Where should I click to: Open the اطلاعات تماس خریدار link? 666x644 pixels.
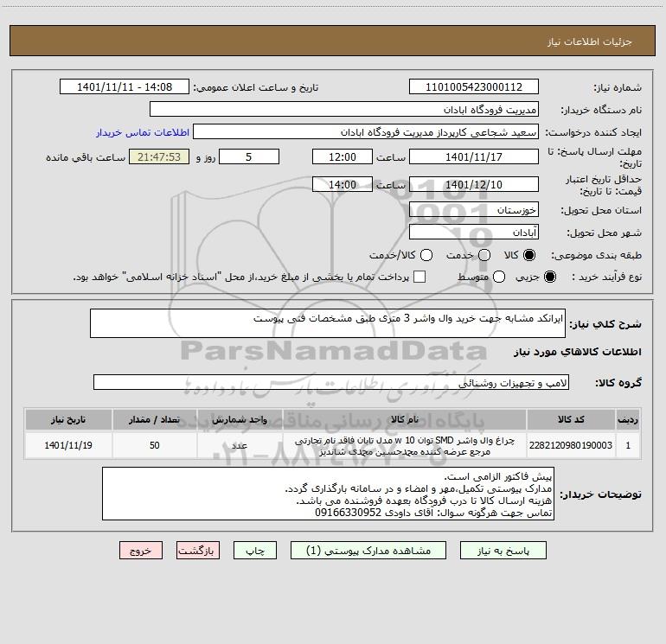click(143, 132)
